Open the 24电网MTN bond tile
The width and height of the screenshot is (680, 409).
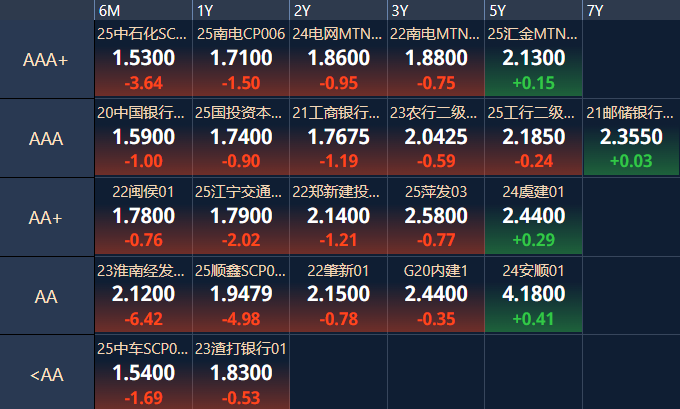(338, 58)
